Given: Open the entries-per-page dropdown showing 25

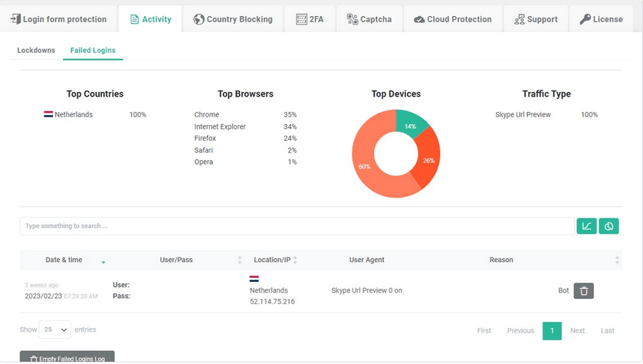Looking at the screenshot, I should pyautogui.click(x=55, y=330).
